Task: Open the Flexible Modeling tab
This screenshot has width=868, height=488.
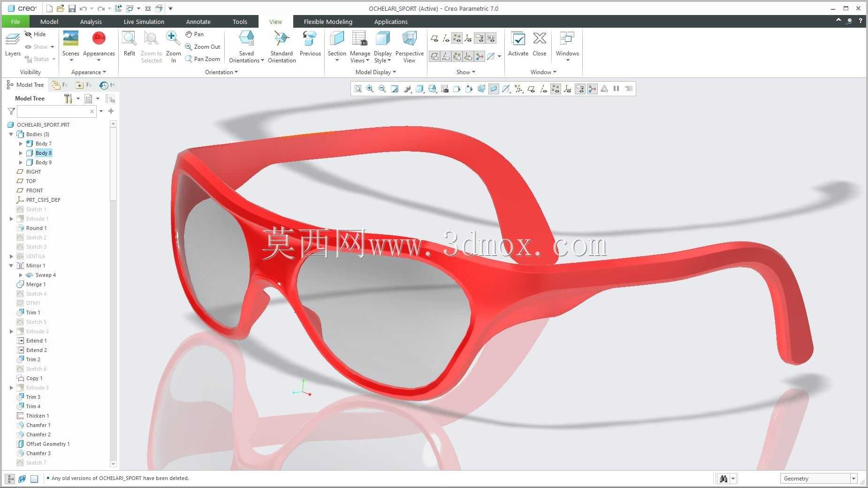Action: 328,22
